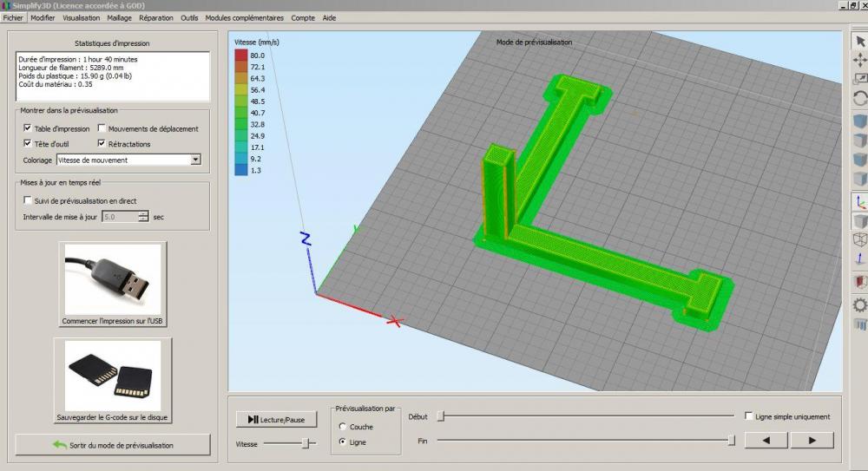This screenshot has width=868, height=471.
Task: Click the Longueur de filament statistics line
Action: (71, 68)
